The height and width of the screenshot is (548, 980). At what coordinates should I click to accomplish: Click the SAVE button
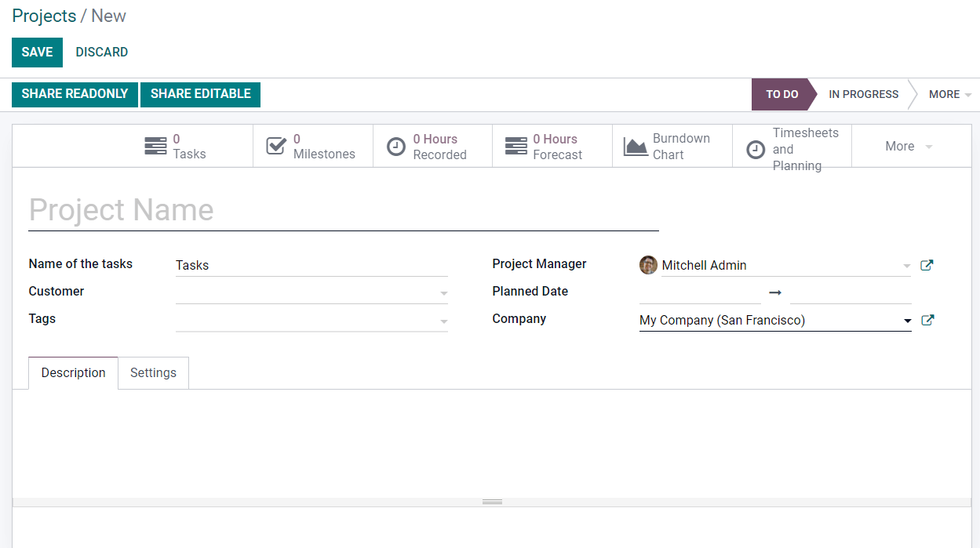(x=37, y=53)
